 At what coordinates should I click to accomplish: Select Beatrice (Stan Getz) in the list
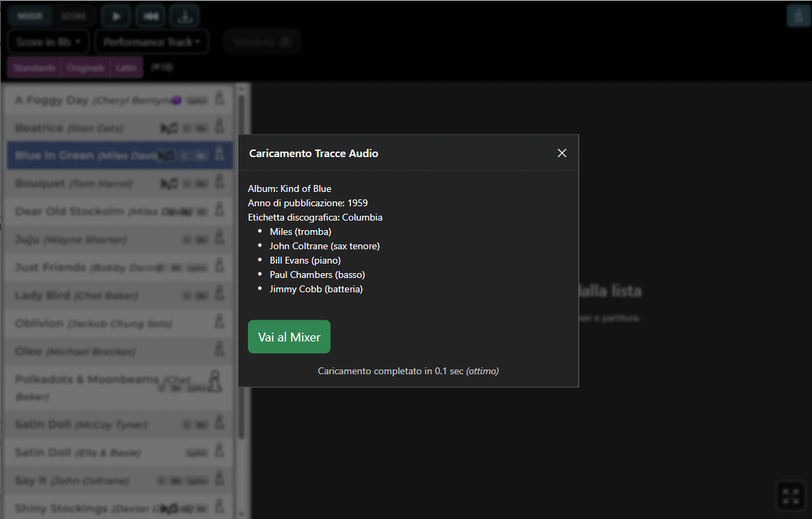(x=119, y=128)
